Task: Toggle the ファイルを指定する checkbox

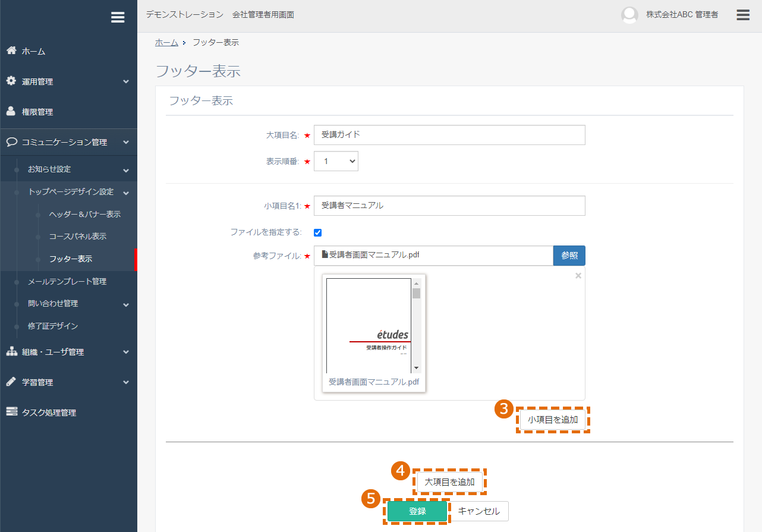Action: (x=317, y=232)
